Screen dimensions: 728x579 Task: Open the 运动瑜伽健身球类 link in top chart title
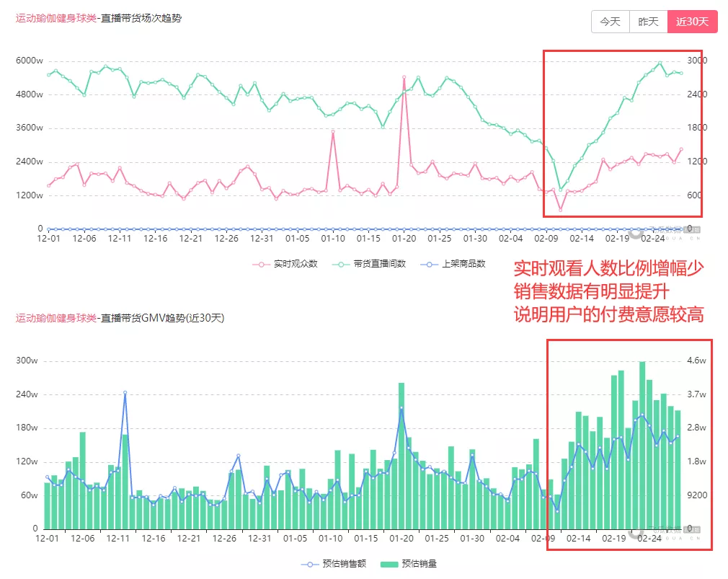click(x=56, y=19)
